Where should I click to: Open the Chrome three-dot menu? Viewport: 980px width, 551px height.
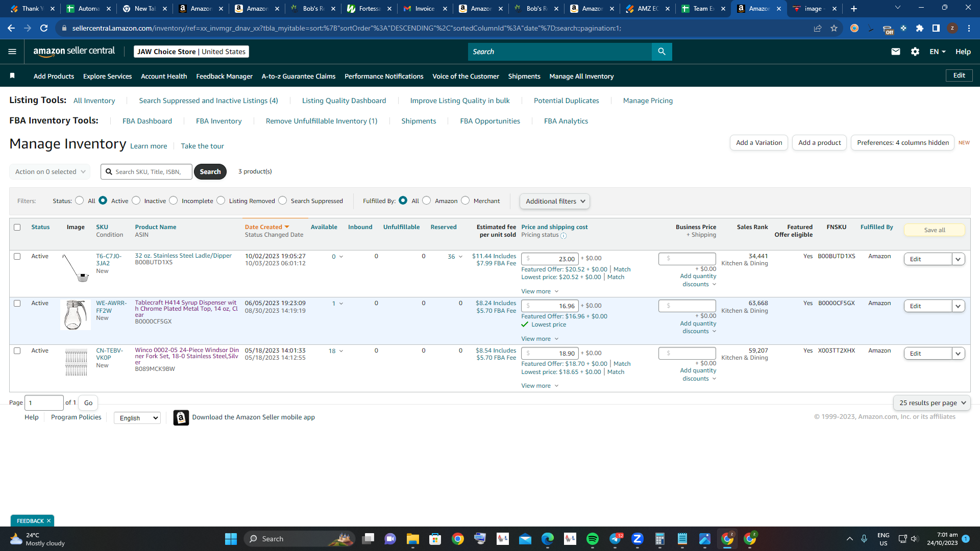(x=969, y=28)
